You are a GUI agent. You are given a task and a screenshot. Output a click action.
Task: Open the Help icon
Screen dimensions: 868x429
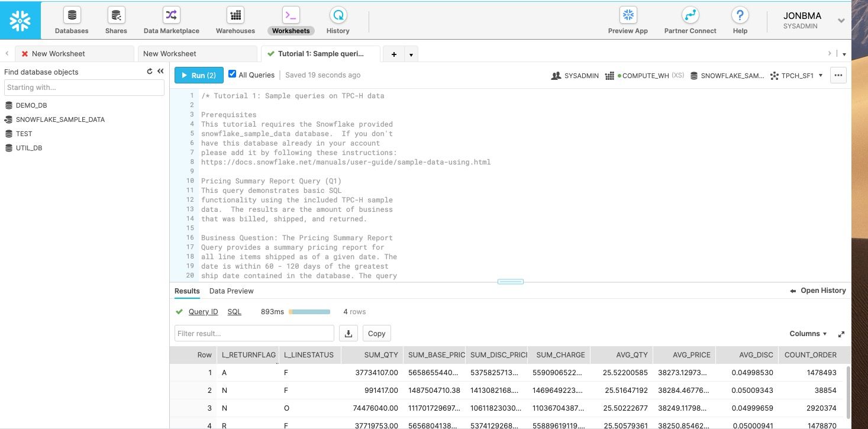pyautogui.click(x=740, y=15)
